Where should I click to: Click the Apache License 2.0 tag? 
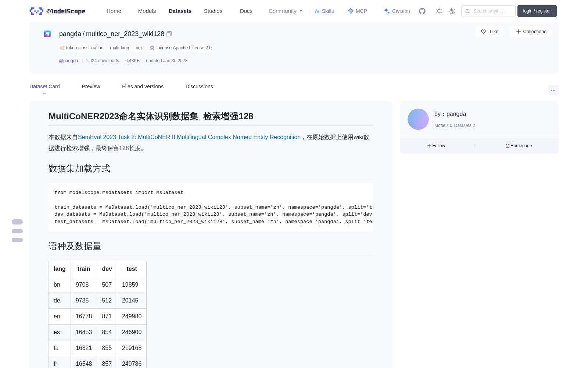pyautogui.click(x=180, y=48)
